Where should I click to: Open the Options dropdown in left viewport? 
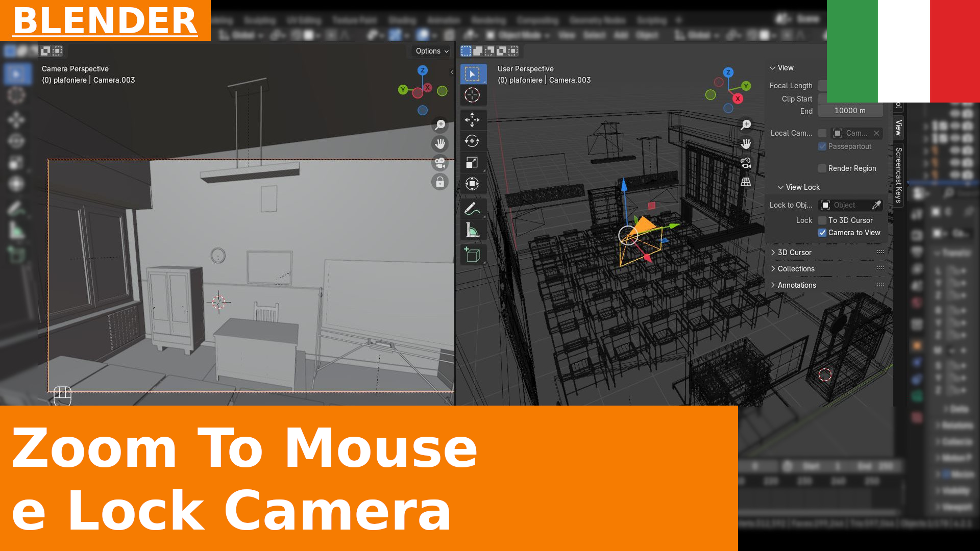pyautogui.click(x=432, y=51)
